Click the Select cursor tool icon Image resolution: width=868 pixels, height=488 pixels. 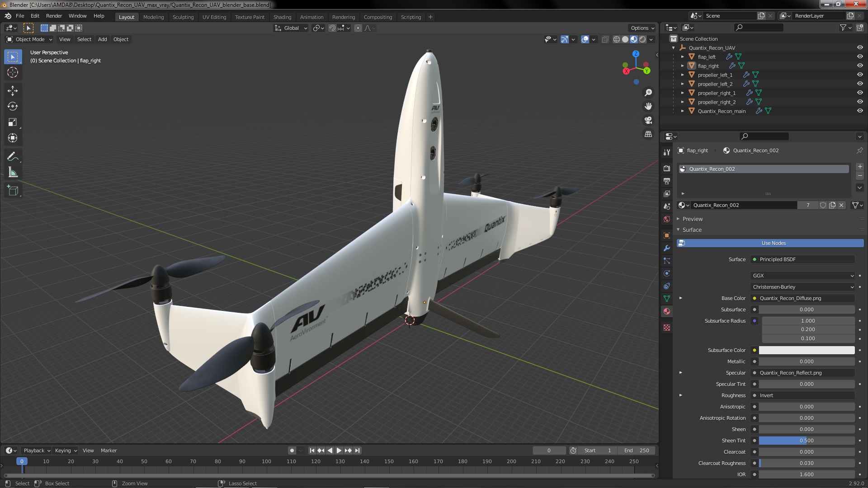point(13,57)
